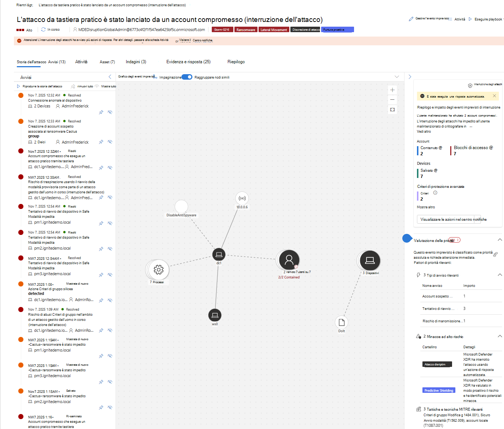The width and height of the screenshot is (504, 429).
Task: Click the Mostra altro link
Action: click(x=426, y=207)
